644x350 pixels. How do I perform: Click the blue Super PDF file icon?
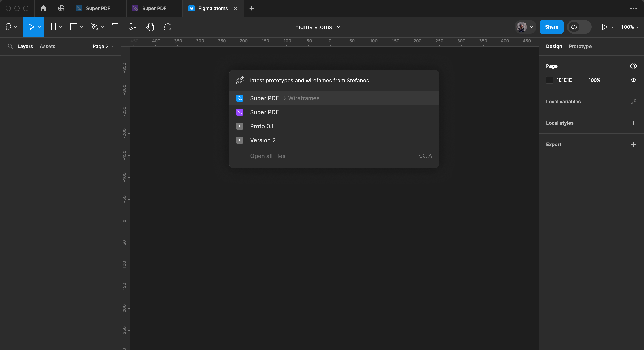click(x=240, y=98)
